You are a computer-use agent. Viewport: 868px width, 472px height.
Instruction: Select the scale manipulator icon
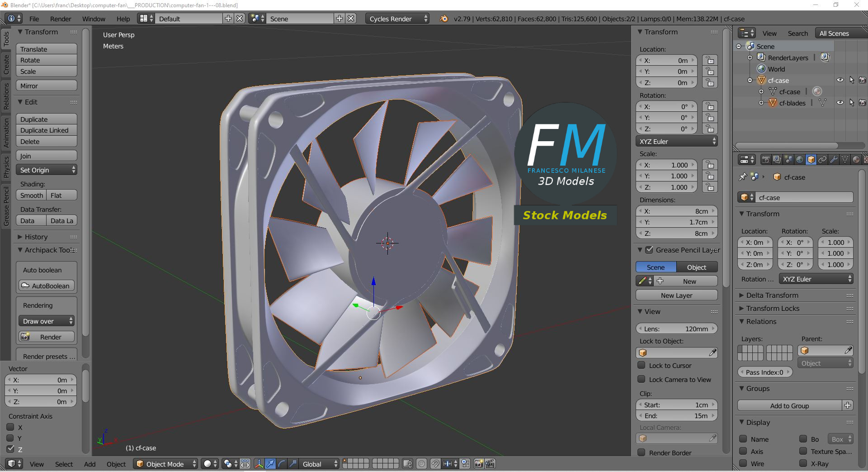(x=293, y=464)
